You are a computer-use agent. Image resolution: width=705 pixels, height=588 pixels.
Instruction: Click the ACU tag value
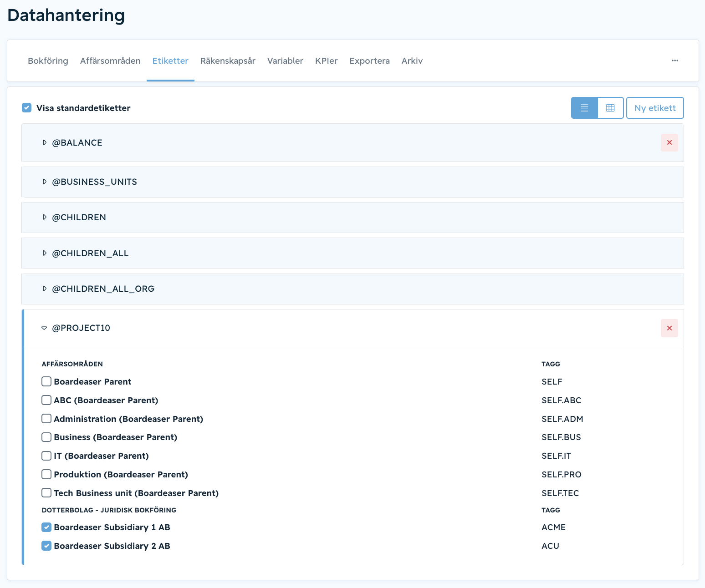click(x=550, y=546)
